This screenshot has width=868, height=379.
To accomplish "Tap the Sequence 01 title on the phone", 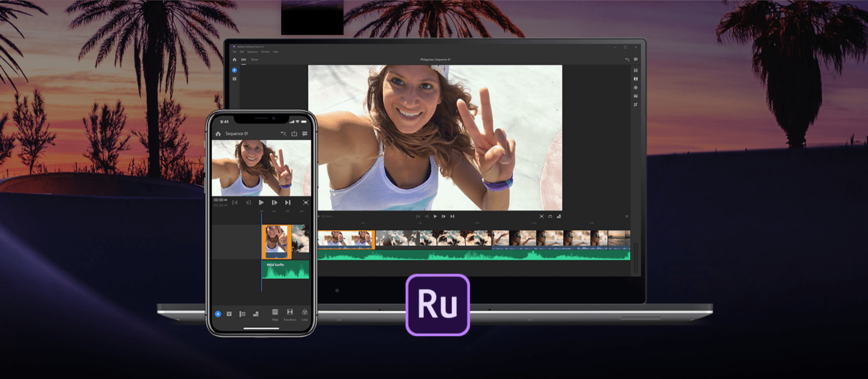I will (237, 134).
